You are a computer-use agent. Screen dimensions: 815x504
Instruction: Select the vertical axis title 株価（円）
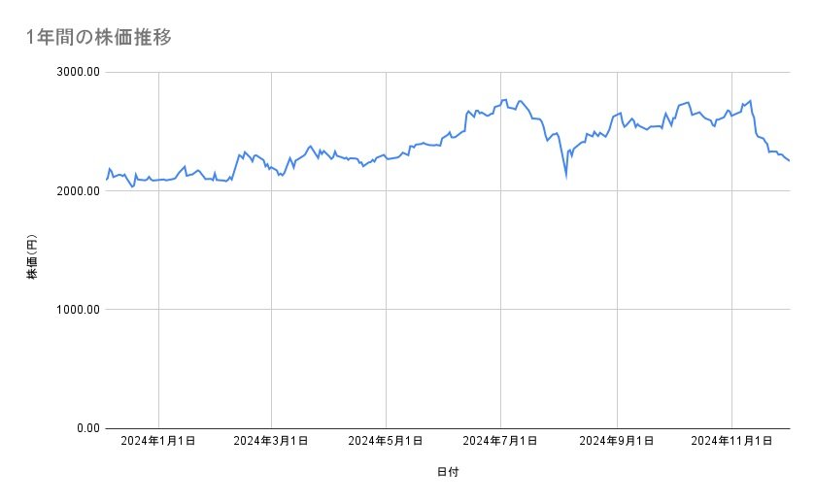[32, 257]
